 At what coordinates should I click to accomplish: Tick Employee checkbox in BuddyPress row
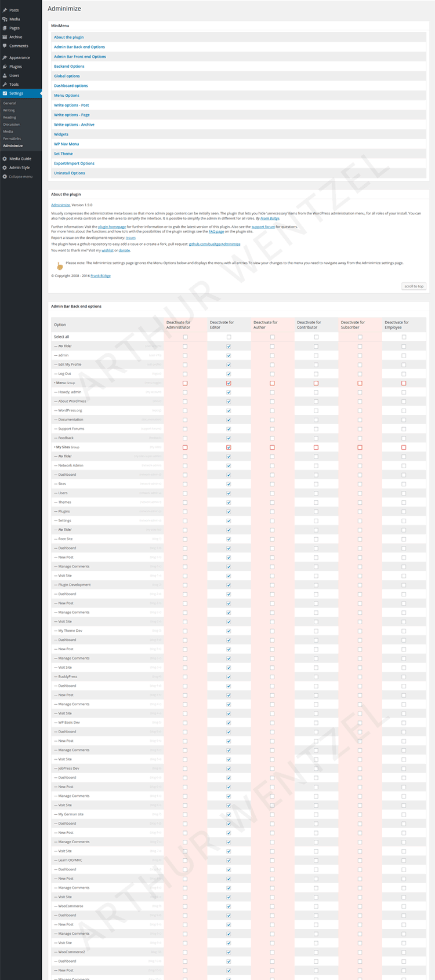(x=404, y=677)
